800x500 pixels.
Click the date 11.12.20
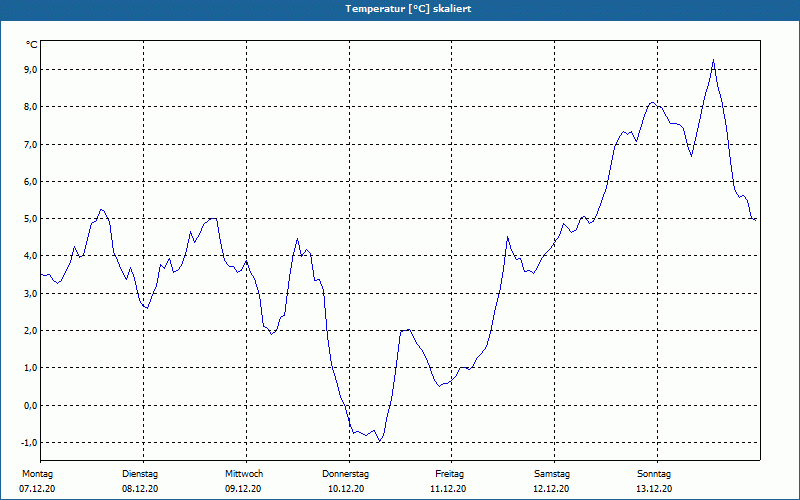tap(448, 489)
